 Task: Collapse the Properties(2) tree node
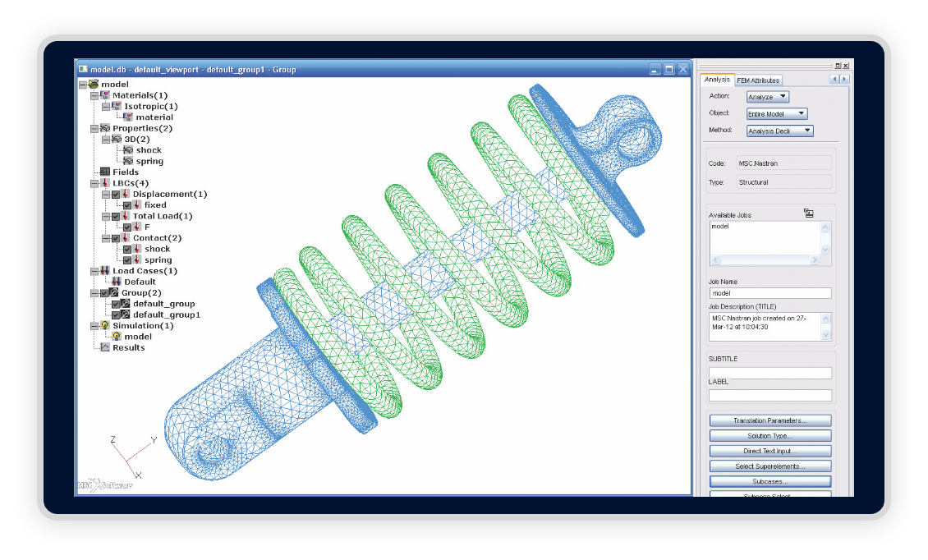pos(94,128)
